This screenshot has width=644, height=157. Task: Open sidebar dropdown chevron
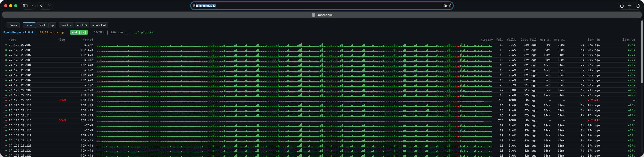(x=31, y=6)
